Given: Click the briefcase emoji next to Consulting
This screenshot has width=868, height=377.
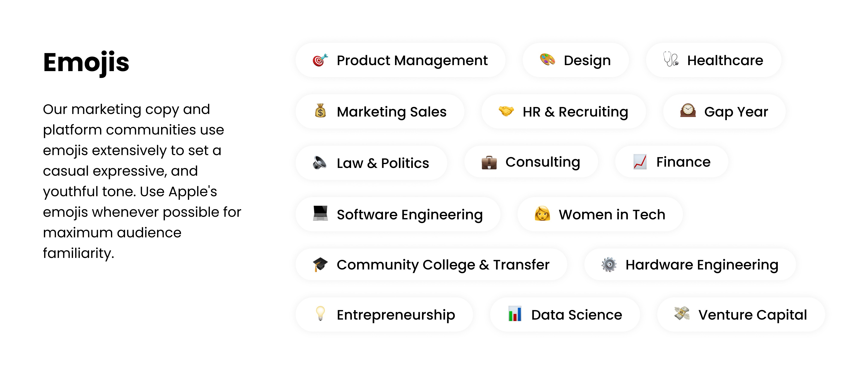Looking at the screenshot, I should (489, 162).
